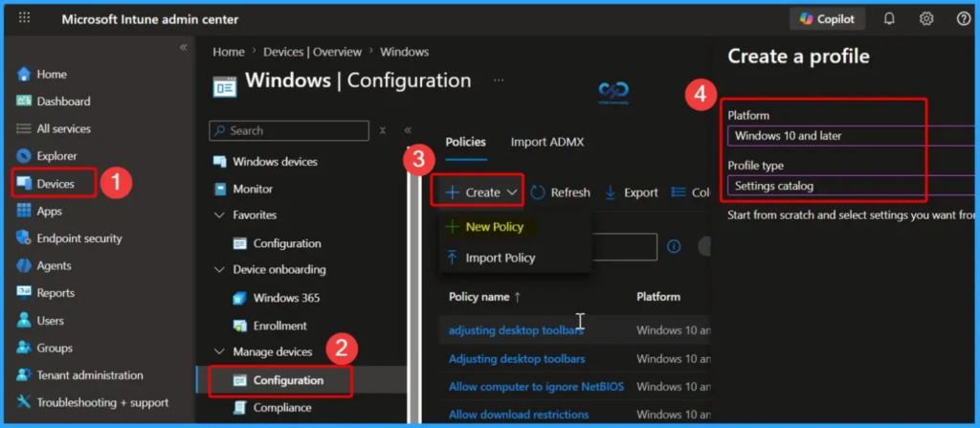Open All services in sidebar

point(54,129)
